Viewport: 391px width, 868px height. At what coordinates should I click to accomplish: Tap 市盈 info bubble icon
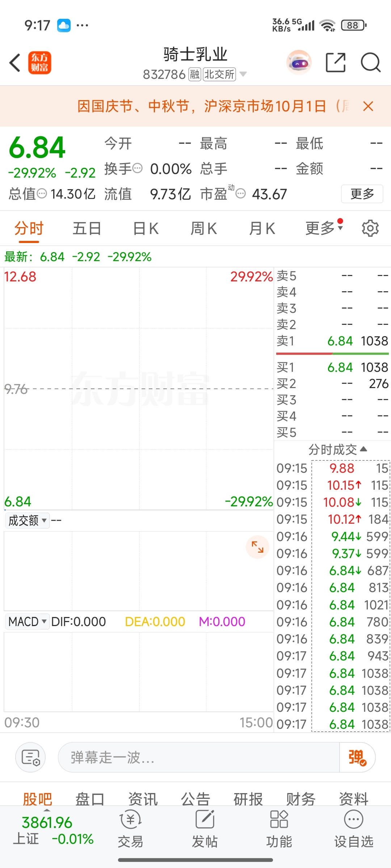[x=240, y=193]
